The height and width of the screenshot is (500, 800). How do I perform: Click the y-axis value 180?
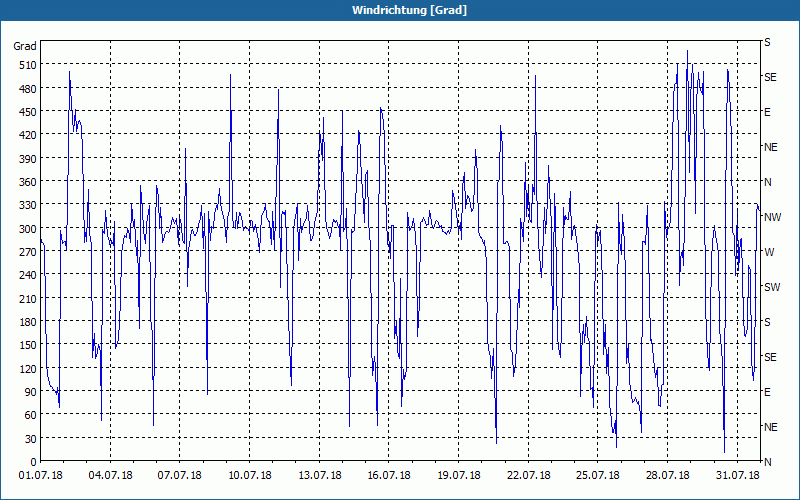28,322
